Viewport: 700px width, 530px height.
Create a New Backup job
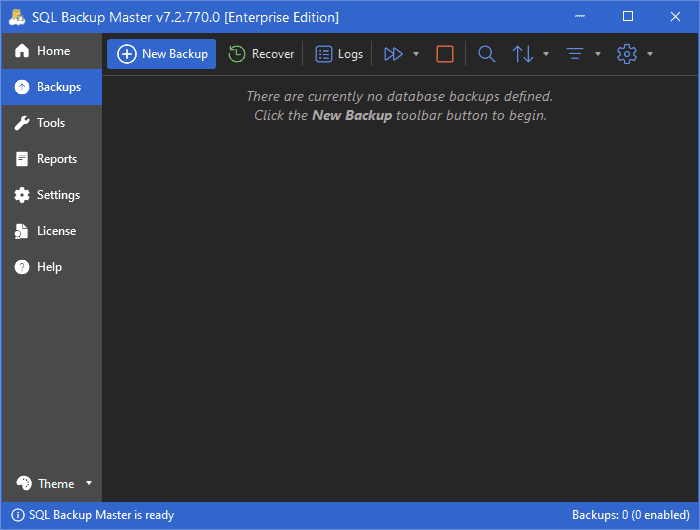pos(162,54)
